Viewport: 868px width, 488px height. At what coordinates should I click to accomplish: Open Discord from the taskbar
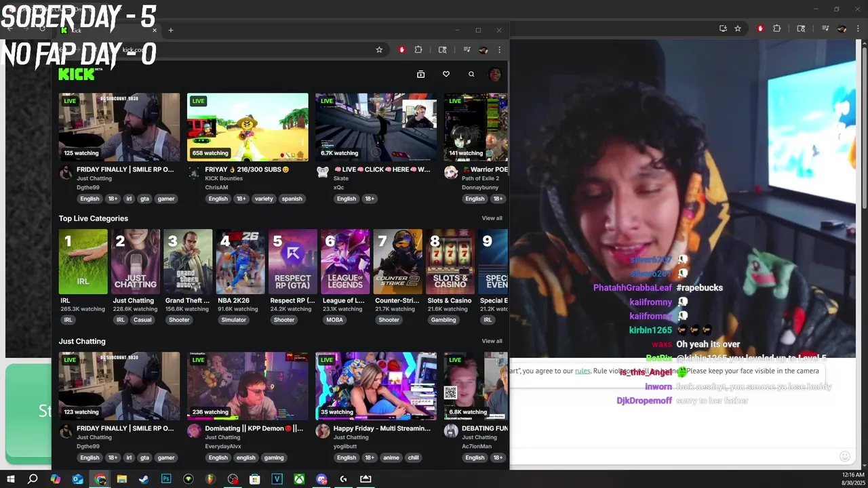pos(321,479)
